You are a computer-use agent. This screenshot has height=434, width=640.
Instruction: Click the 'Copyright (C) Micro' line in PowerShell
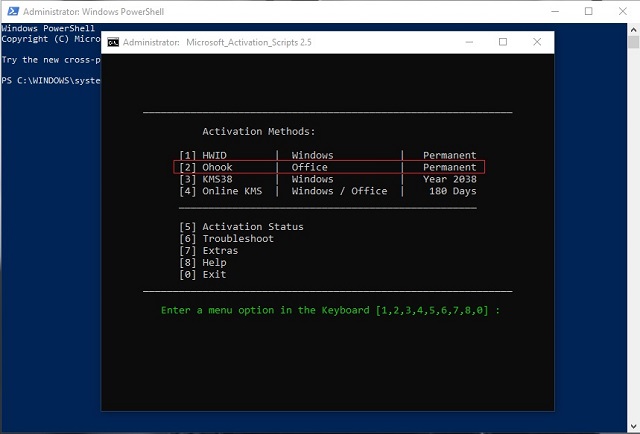(51, 39)
